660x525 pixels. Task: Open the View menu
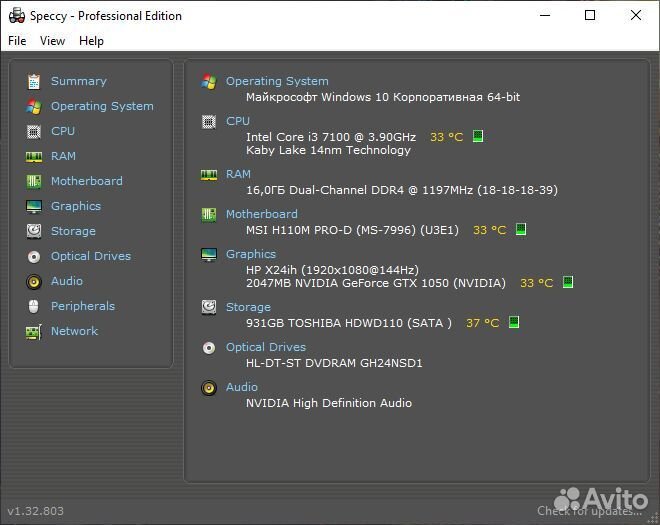(52, 41)
